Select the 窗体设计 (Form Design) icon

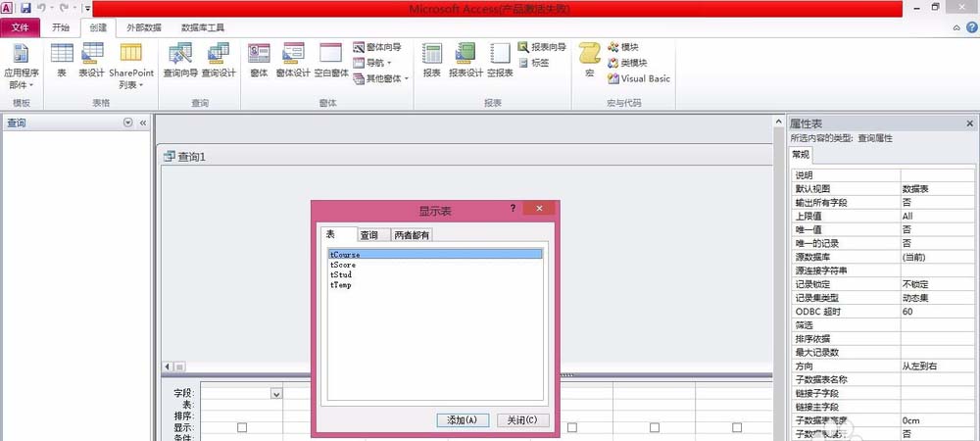293,60
